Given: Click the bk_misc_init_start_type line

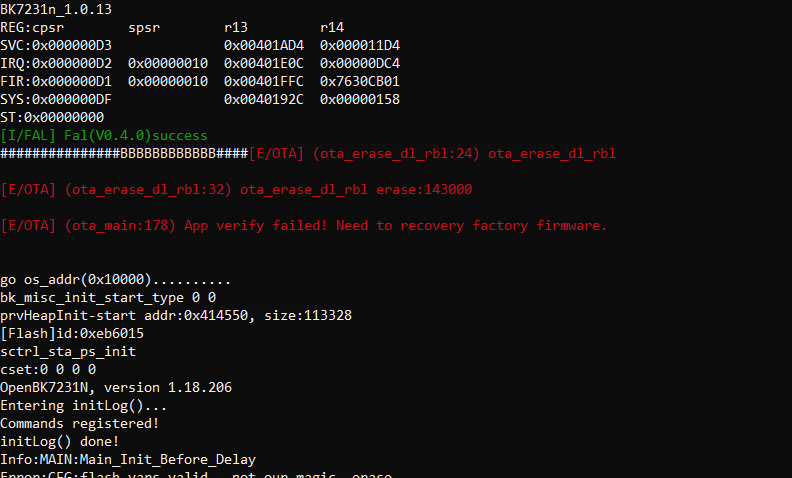Looking at the screenshot, I should pyautogui.click(x=108, y=297).
